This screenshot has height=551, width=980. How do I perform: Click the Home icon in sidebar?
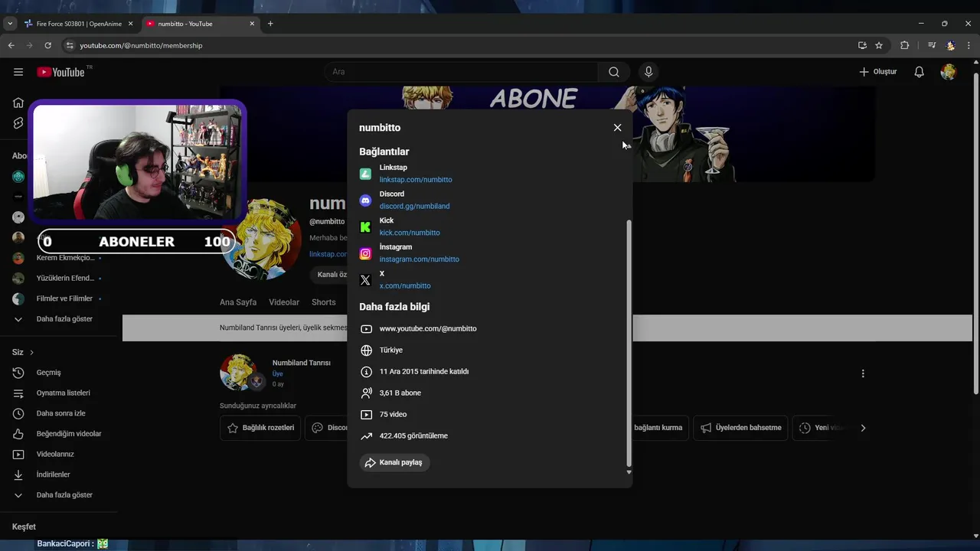pos(18,103)
